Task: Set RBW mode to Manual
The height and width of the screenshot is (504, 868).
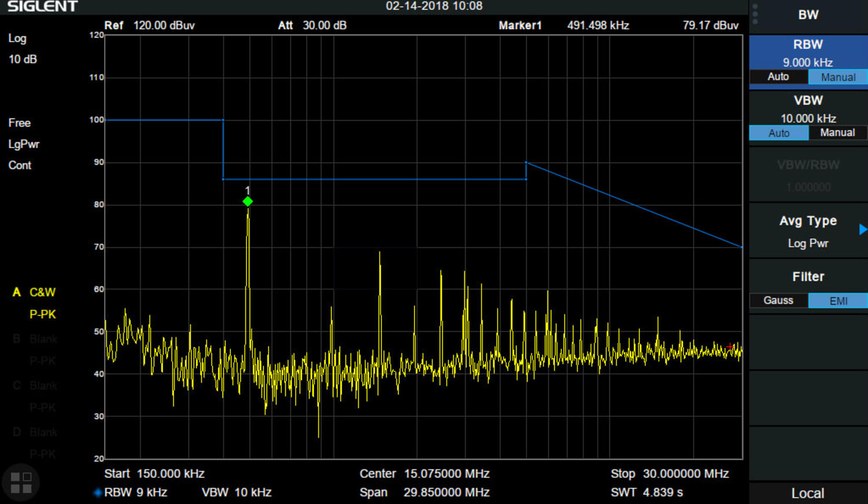Action: (x=838, y=77)
